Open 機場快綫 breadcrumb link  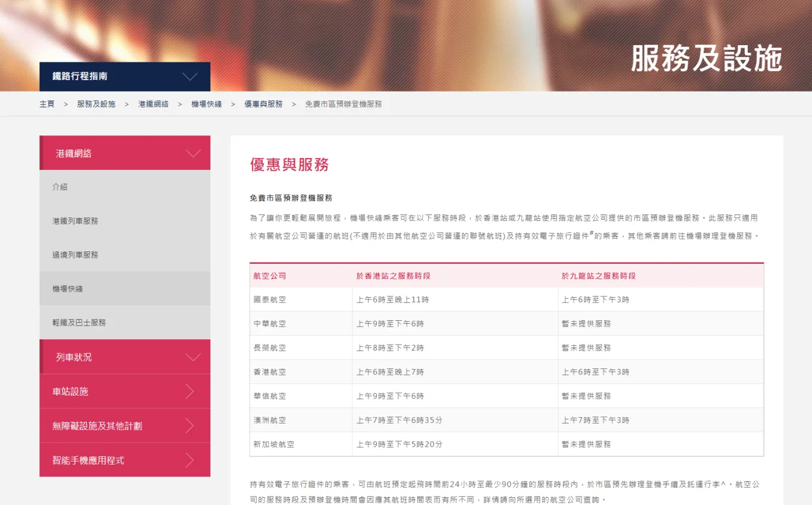click(x=206, y=104)
